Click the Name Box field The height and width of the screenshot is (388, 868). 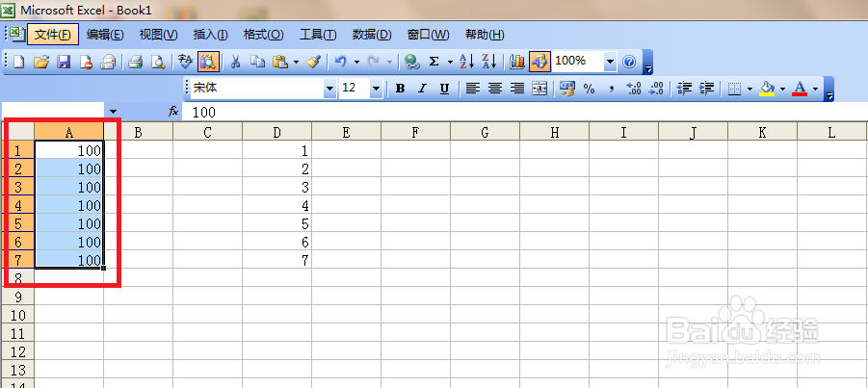point(53,113)
